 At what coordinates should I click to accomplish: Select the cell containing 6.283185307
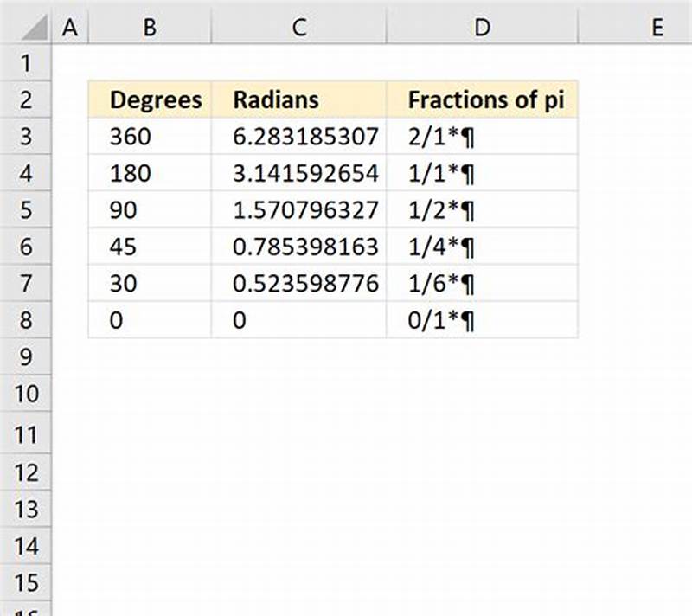tap(298, 136)
